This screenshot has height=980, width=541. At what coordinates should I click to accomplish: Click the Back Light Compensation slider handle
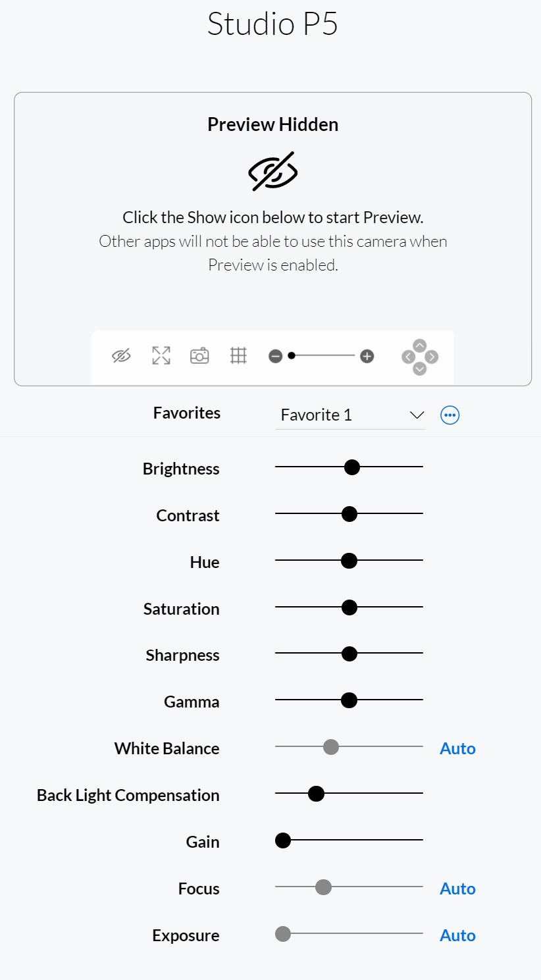(x=316, y=794)
